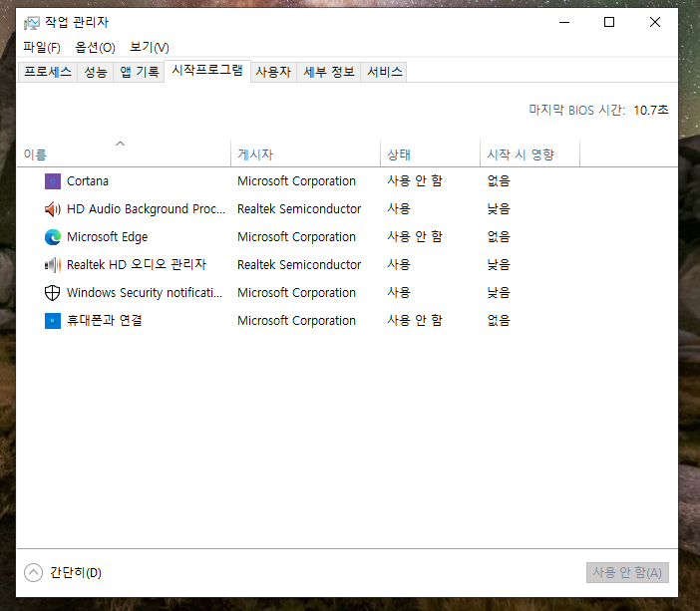Click 휴대폰과 연결's 없음 impact cell
The width and height of the screenshot is (700, 611).
click(499, 321)
